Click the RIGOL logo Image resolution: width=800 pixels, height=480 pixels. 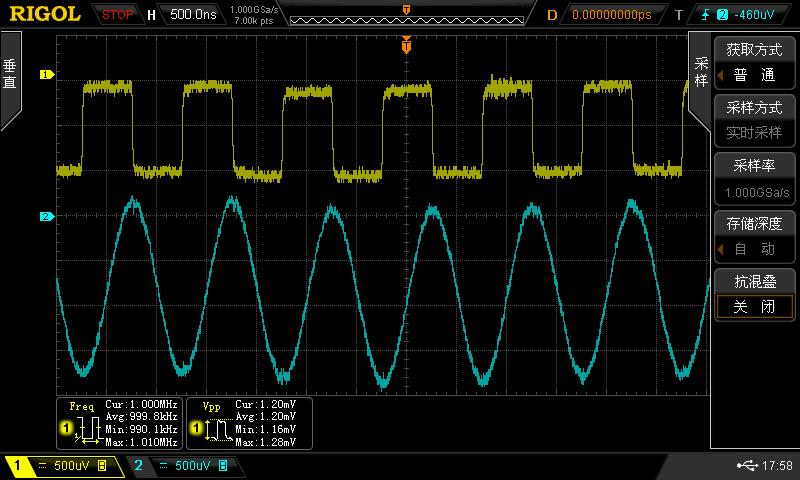point(44,14)
